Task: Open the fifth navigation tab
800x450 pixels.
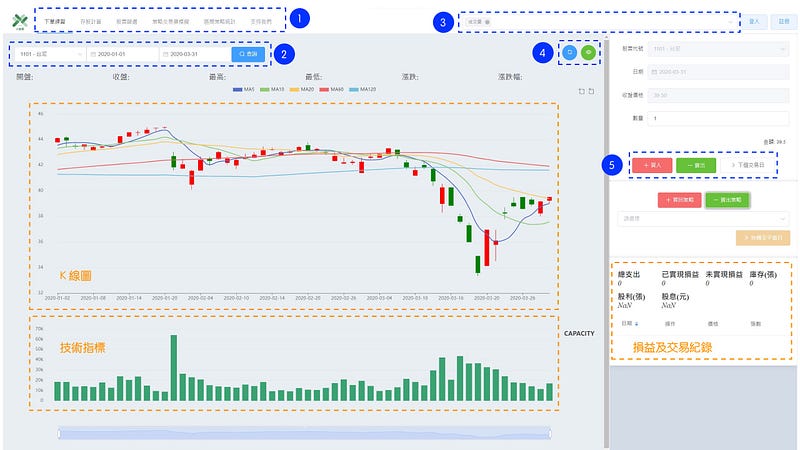Action: coord(219,21)
